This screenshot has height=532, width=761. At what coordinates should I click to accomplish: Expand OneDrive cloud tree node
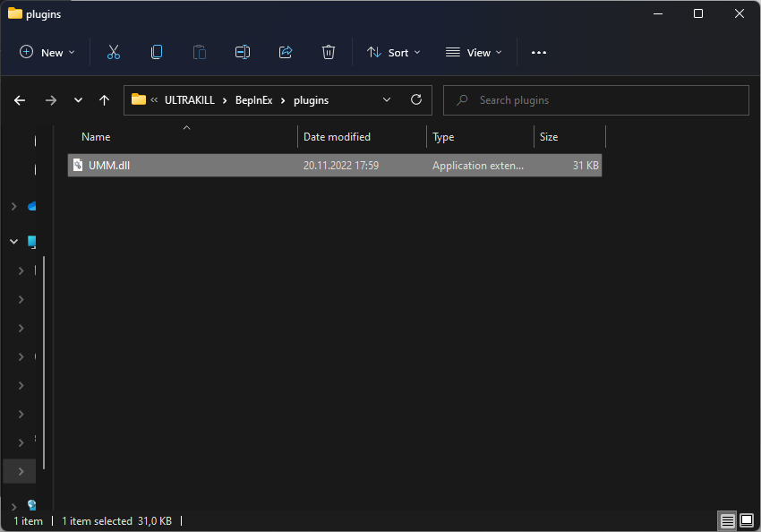pyautogui.click(x=14, y=207)
